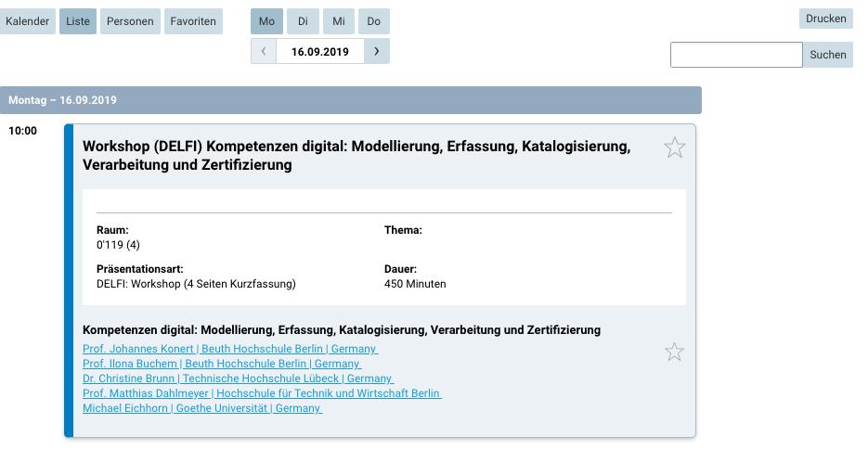Image resolution: width=868 pixels, height=462 pixels.
Task: Select the Mo day button
Action: (266, 21)
